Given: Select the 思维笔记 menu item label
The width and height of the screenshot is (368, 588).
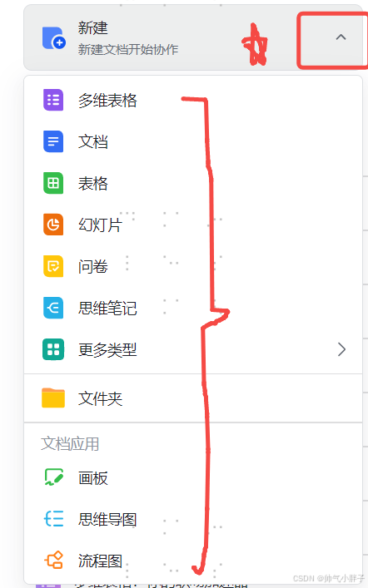Looking at the screenshot, I should pyautogui.click(x=107, y=309).
